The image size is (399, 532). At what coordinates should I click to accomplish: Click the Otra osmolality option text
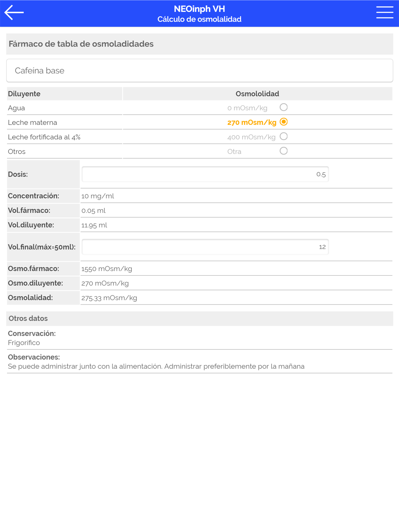(234, 151)
